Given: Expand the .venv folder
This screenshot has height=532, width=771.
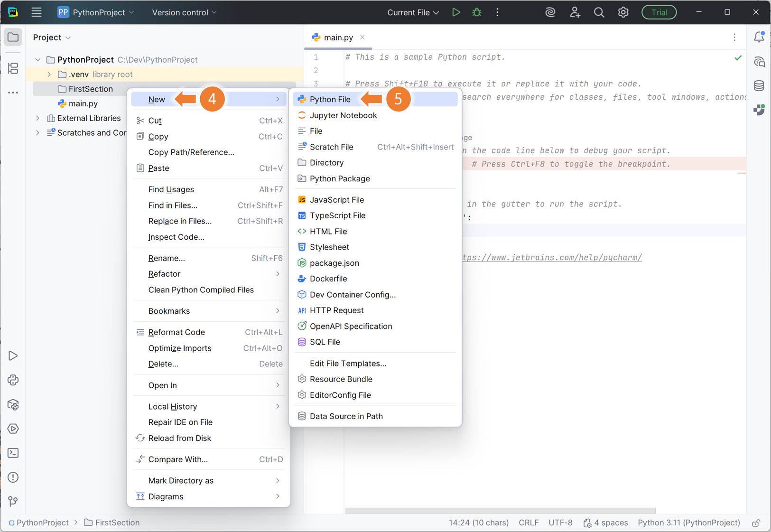Looking at the screenshot, I should [x=49, y=75].
